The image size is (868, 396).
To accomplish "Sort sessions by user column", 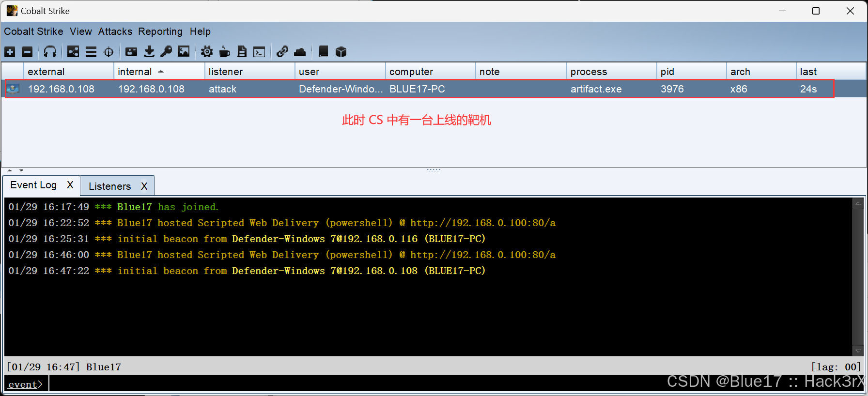I will [341, 72].
